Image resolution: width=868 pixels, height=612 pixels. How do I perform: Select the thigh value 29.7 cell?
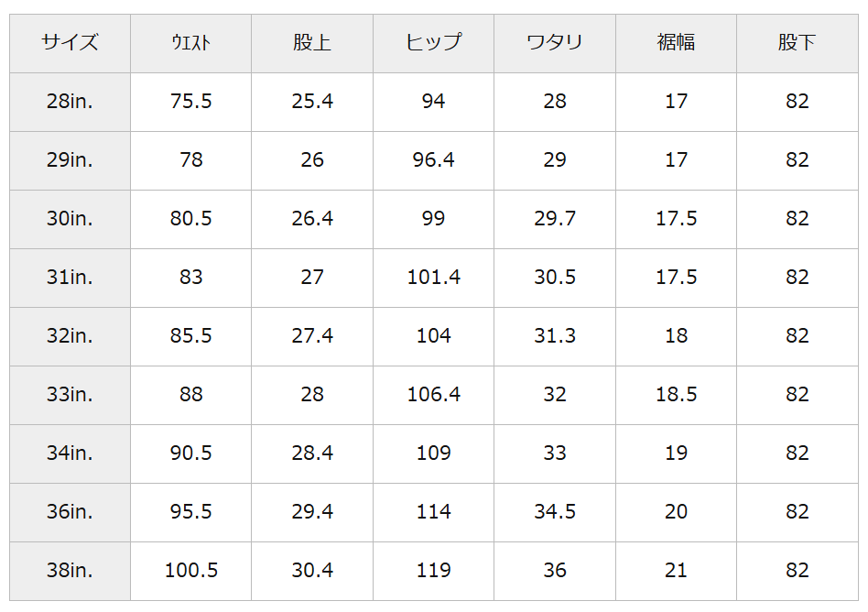coord(555,218)
